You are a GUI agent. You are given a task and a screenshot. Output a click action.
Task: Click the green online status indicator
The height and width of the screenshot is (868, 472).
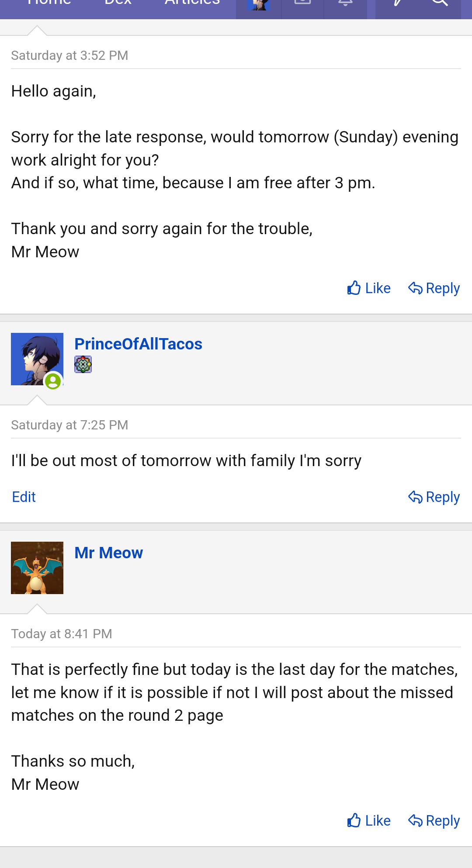[x=53, y=381]
